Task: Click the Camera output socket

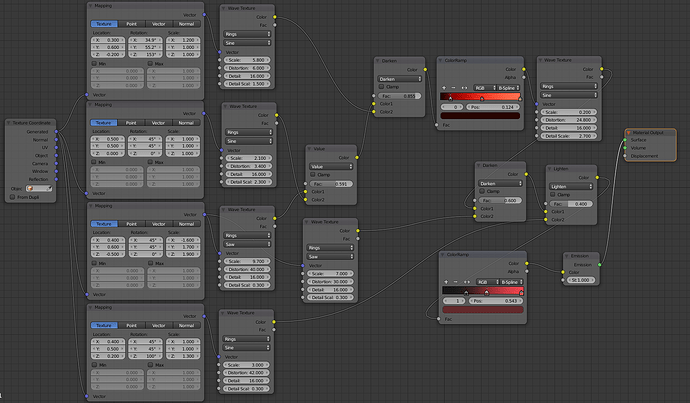Action: pyautogui.click(x=56, y=163)
